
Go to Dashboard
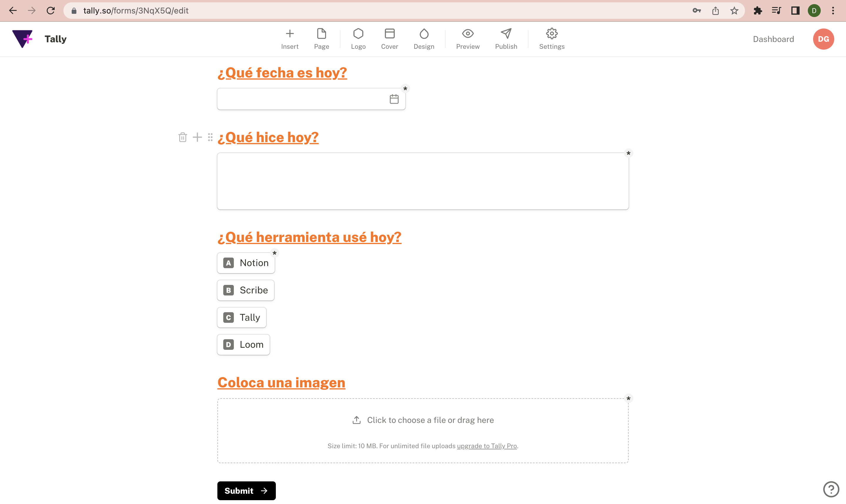(773, 39)
